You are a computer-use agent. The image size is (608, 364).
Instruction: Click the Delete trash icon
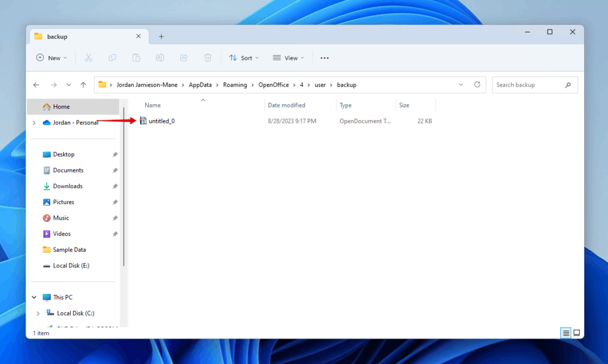coord(207,57)
